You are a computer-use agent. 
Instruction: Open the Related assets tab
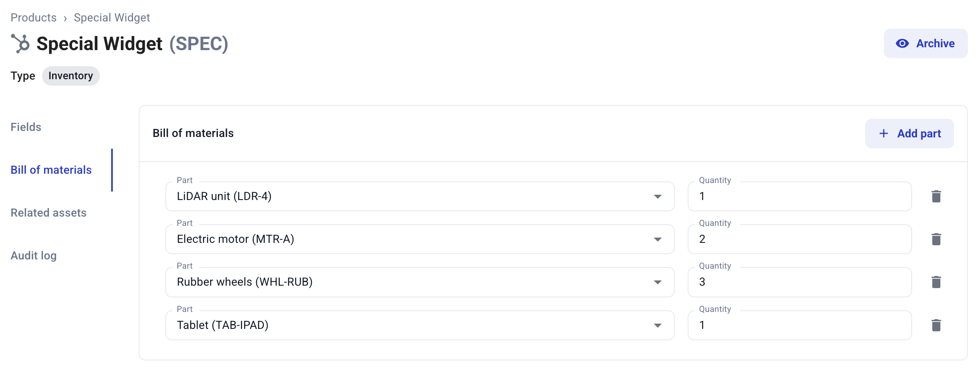(49, 213)
